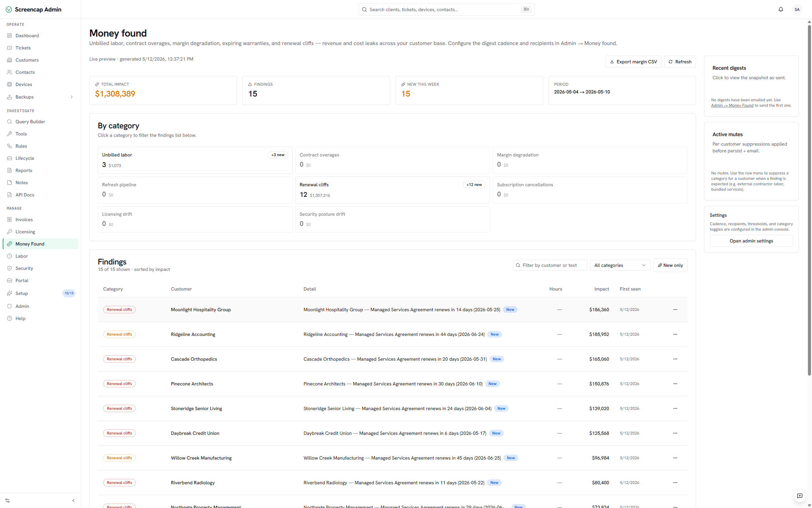Image resolution: width=812 pixels, height=508 pixels.
Task: Click the Backups sidebar icon
Action: 9,97
